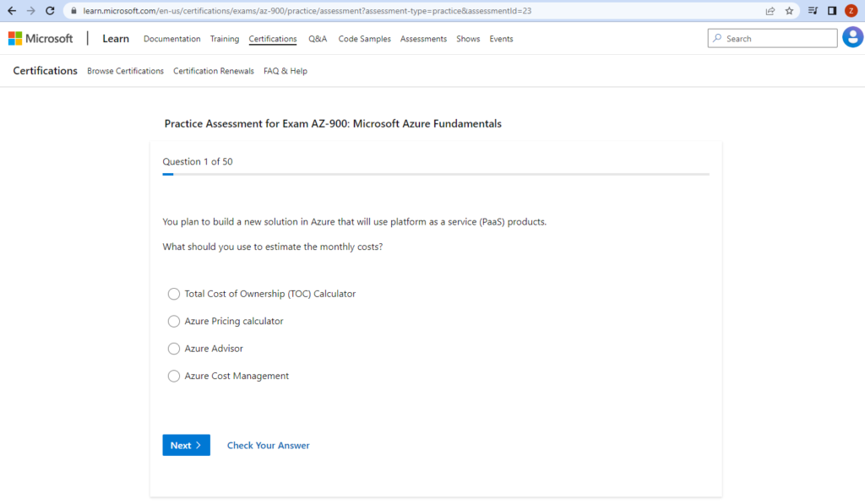
Task: Open Certification Renewals link
Action: (x=214, y=71)
